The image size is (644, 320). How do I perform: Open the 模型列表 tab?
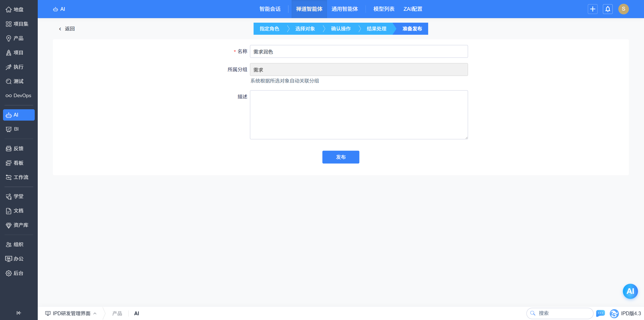coord(384,9)
